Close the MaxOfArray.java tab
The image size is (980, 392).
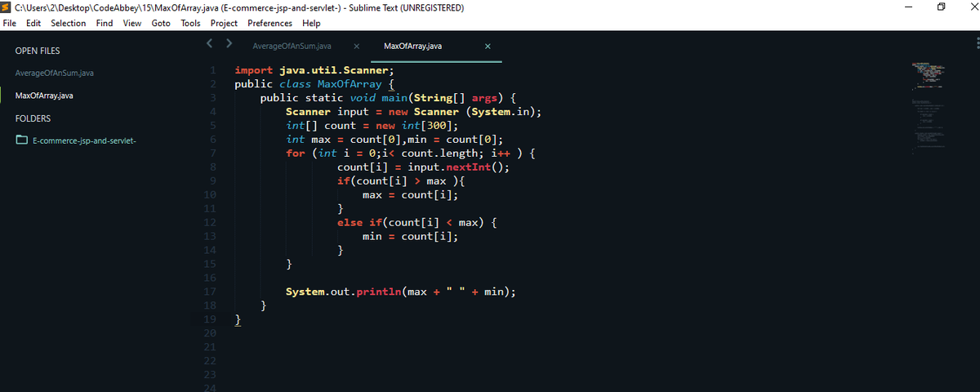pyautogui.click(x=488, y=47)
